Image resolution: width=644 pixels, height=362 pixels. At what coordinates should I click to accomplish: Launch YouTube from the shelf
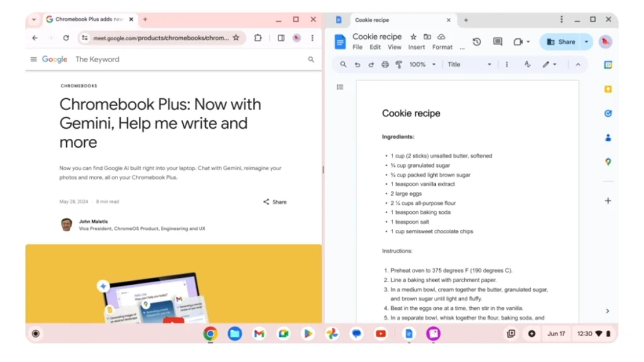tap(380, 334)
